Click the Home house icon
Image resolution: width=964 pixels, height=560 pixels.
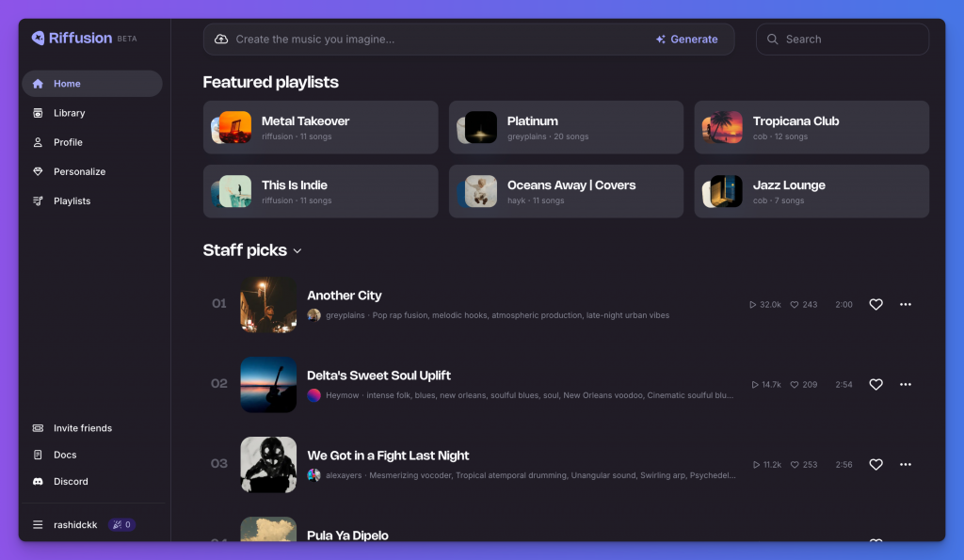click(x=38, y=84)
